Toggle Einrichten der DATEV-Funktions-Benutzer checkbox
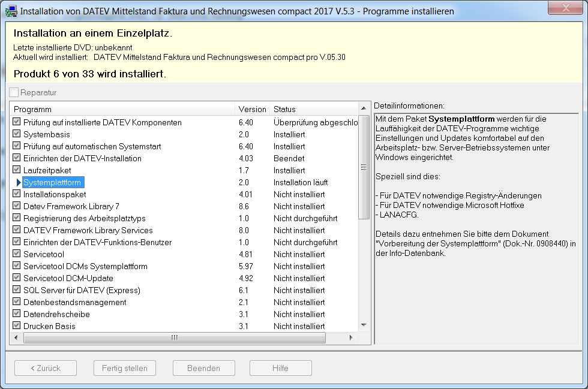Screen dimensions: 588x389 (17, 242)
